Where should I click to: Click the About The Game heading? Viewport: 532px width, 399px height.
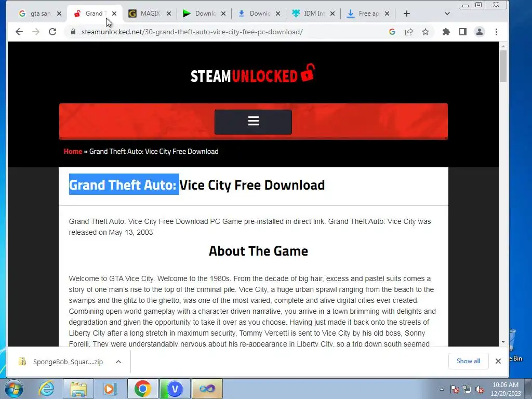coord(259,251)
